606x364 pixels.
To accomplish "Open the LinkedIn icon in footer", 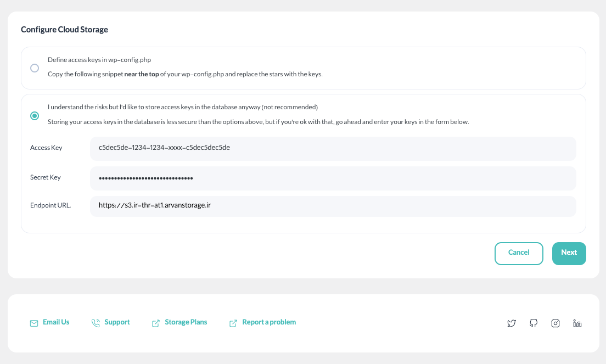I will 577,323.
